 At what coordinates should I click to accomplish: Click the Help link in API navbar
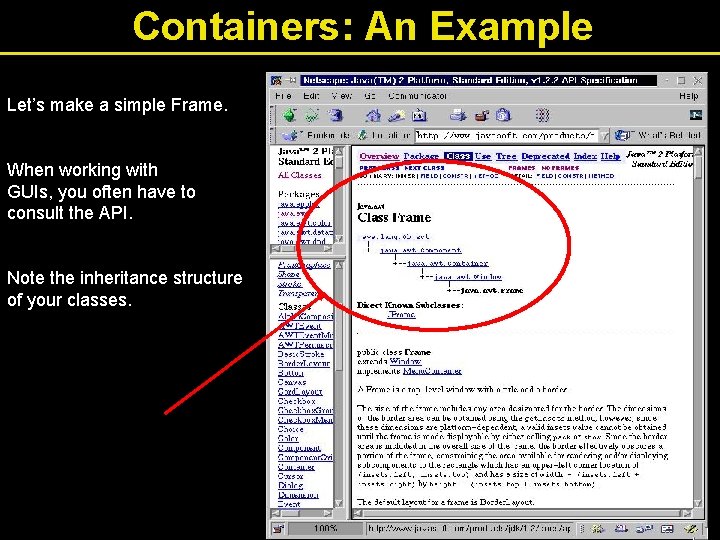coord(610,156)
